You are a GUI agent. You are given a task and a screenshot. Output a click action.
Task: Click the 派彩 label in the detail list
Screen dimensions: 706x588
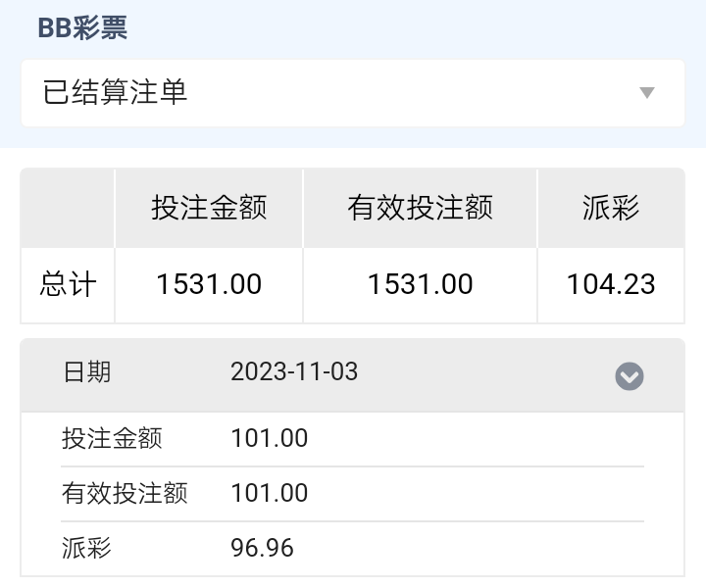coord(87,548)
